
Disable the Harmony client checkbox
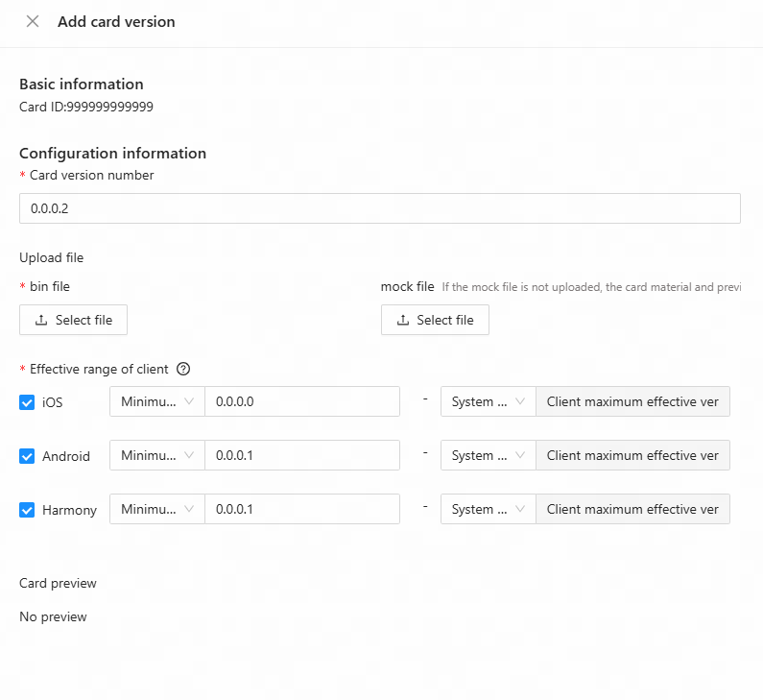[x=27, y=510]
